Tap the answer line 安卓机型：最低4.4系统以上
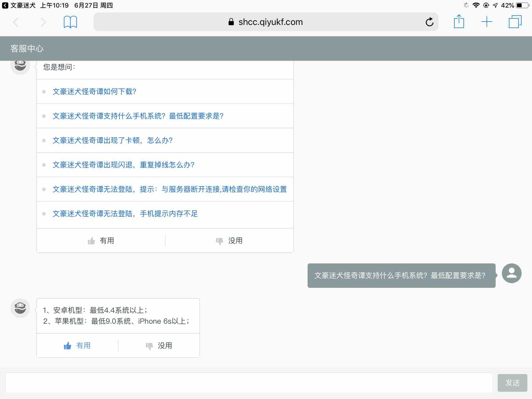This screenshot has width=532, height=399. pos(95,310)
